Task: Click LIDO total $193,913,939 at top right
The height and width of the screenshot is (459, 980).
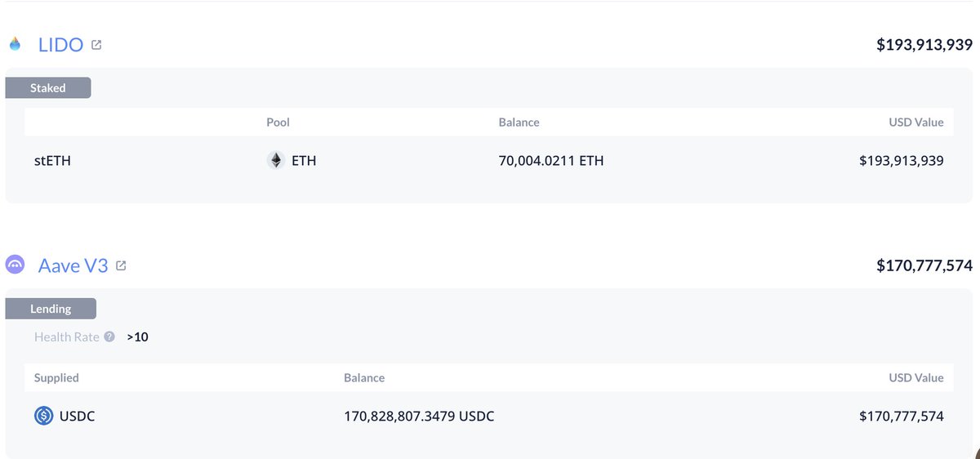Action: click(924, 45)
